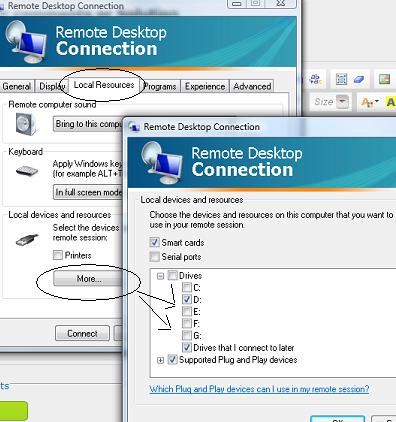Image resolution: width=396 pixels, height=422 pixels.
Task: Click the speaker icon under Remote computer sound
Action: [x=26, y=124]
